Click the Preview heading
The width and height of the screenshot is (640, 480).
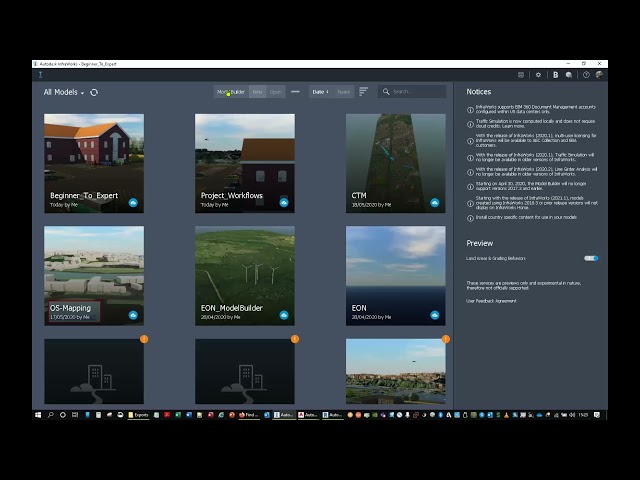(480, 243)
